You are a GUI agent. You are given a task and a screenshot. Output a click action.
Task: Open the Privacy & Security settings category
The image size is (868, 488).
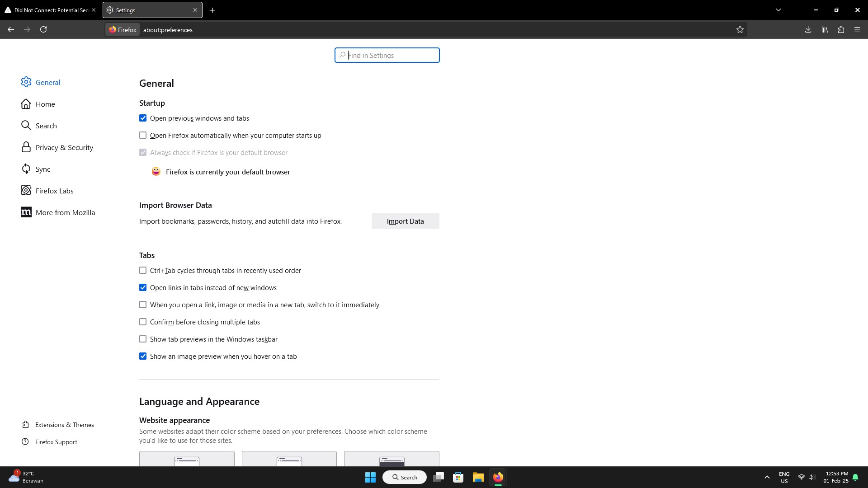[64, 147]
